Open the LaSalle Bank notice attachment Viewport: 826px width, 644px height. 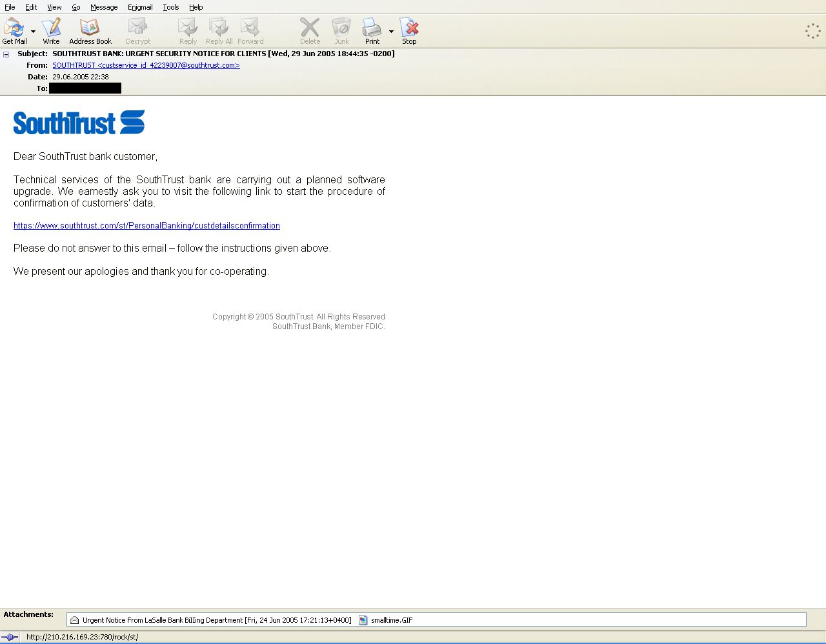(x=211, y=620)
